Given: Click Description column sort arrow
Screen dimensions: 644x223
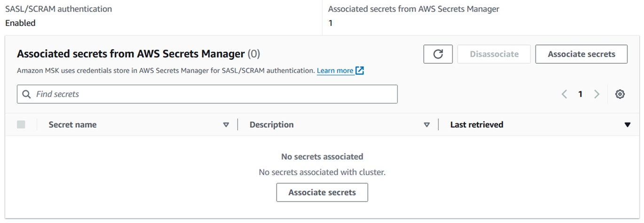Looking at the screenshot, I should click(427, 125).
